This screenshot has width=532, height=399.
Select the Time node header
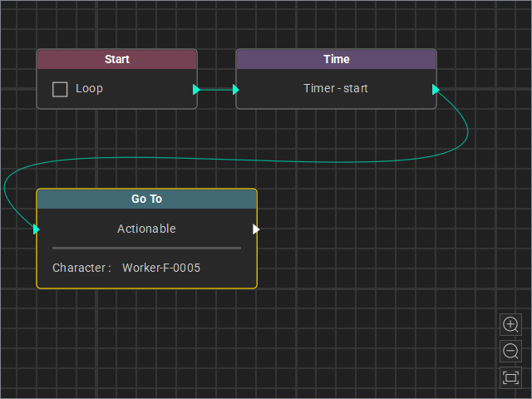pyautogui.click(x=336, y=59)
